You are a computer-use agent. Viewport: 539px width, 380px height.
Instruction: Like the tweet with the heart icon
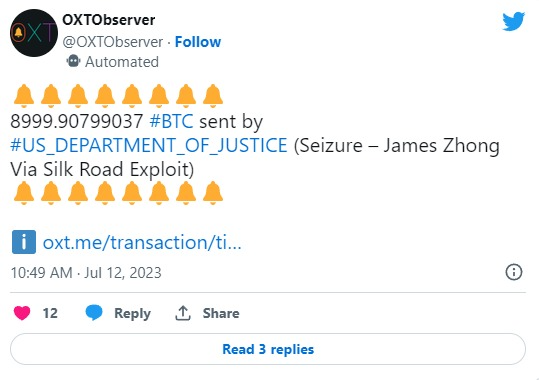[x=22, y=313]
